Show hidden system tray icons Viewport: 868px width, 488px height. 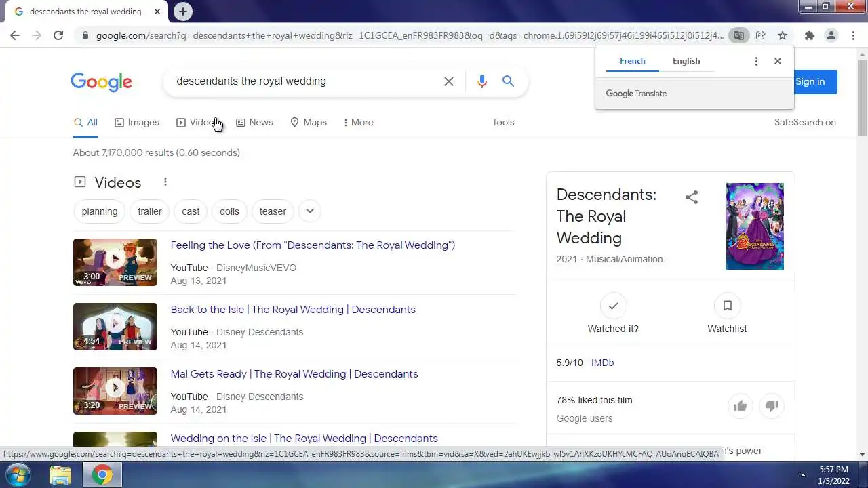(x=803, y=475)
